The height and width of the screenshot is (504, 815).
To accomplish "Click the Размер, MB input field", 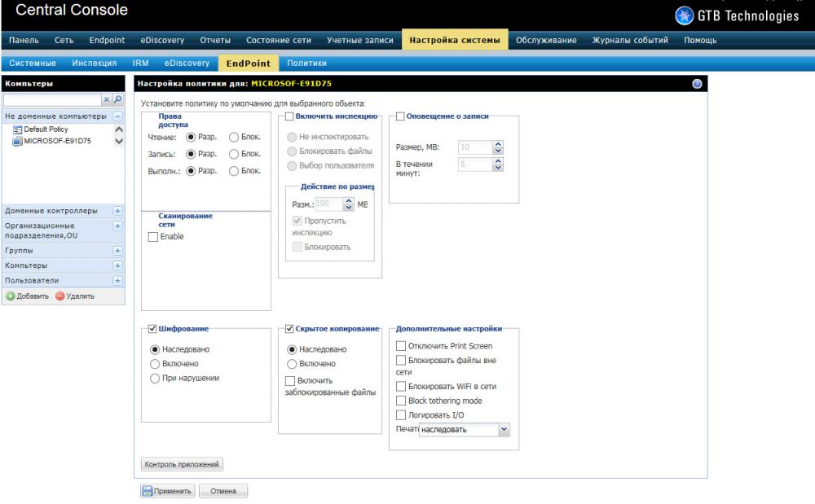I will click(475, 147).
